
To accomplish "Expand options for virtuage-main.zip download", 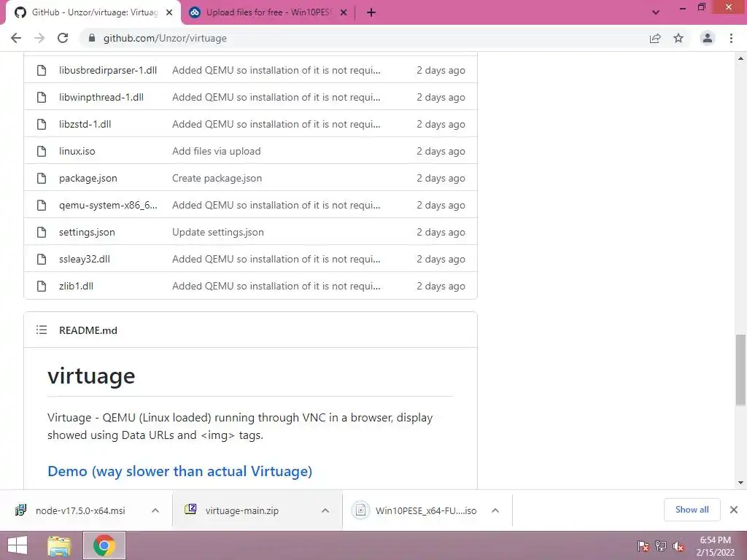I will 325,510.
